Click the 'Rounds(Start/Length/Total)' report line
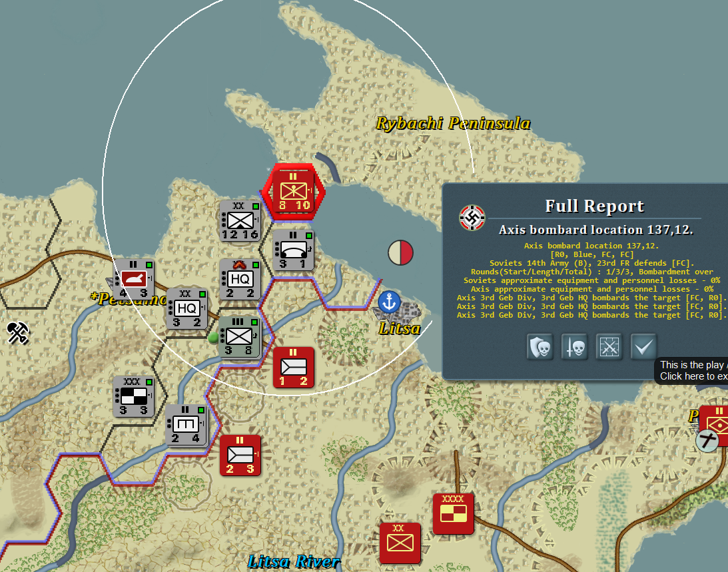 [591, 272]
